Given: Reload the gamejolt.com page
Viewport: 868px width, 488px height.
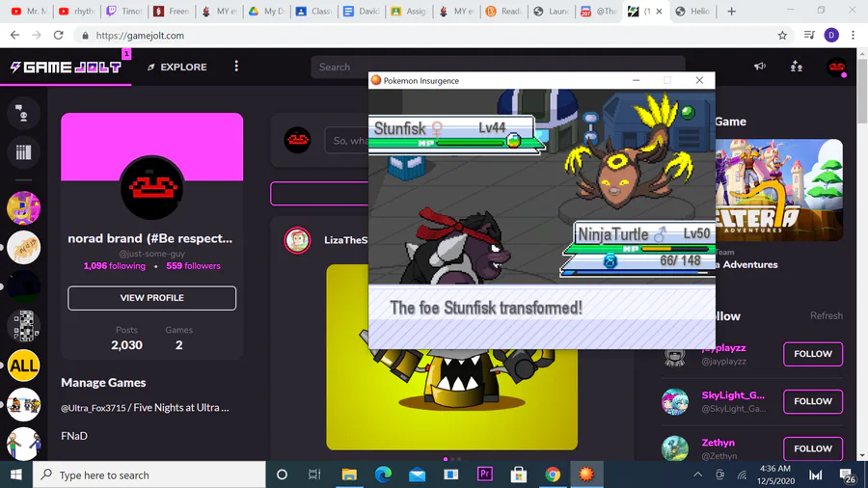Looking at the screenshot, I should pyautogui.click(x=58, y=36).
